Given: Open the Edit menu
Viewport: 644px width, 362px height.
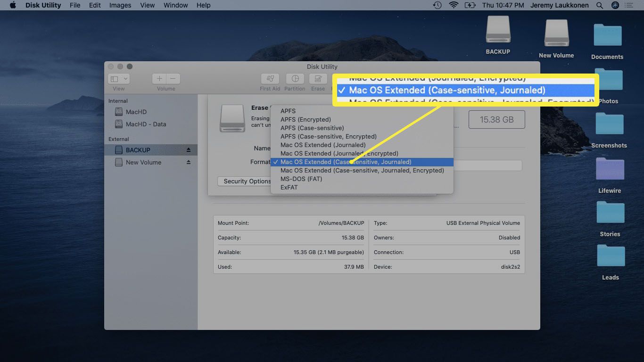Looking at the screenshot, I should (x=95, y=5).
